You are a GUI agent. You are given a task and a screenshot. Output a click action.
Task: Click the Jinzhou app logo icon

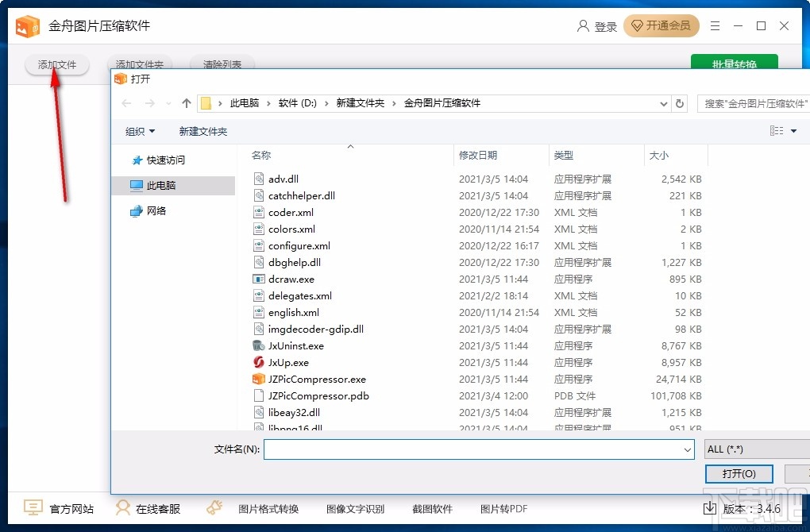point(27,25)
